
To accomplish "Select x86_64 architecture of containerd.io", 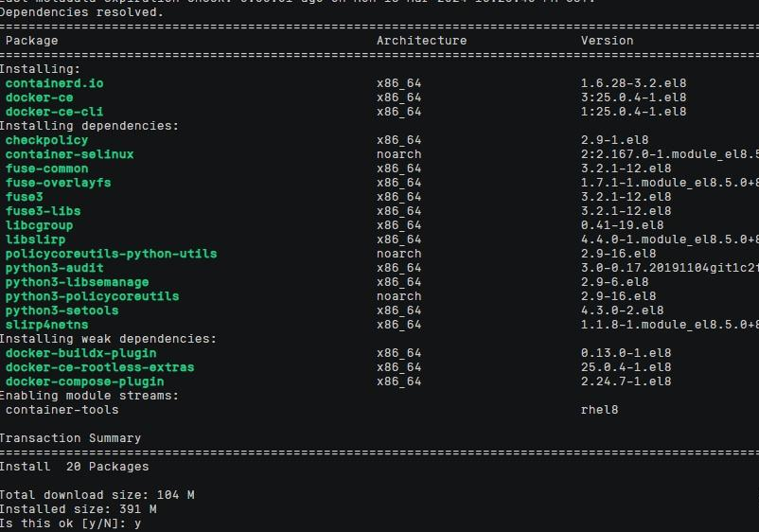I will tap(398, 83).
